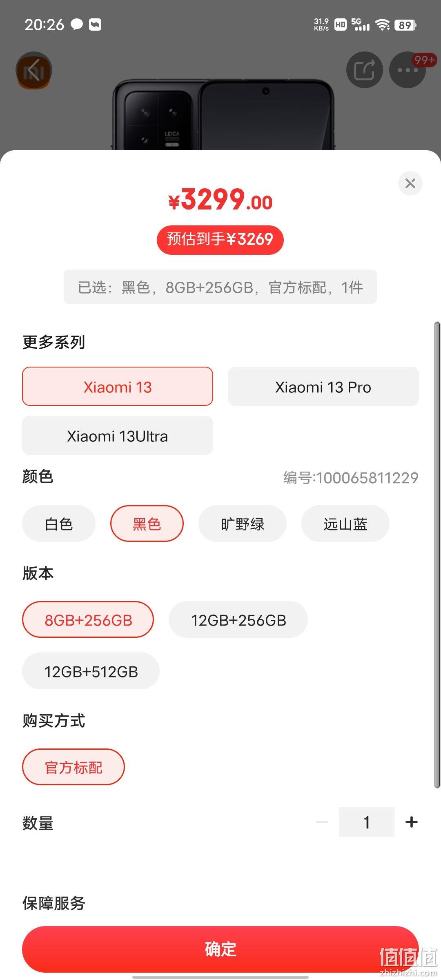
Task: Tap the 预估到手¥3269 price badge
Action: tap(220, 240)
